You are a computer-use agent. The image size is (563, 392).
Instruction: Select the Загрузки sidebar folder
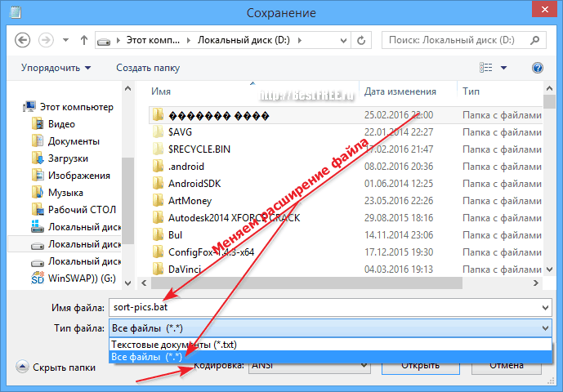click(68, 158)
